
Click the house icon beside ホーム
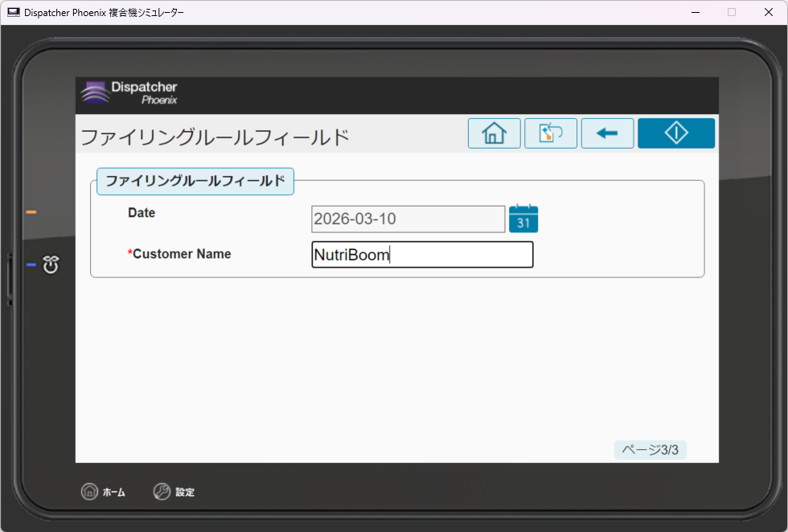89,492
